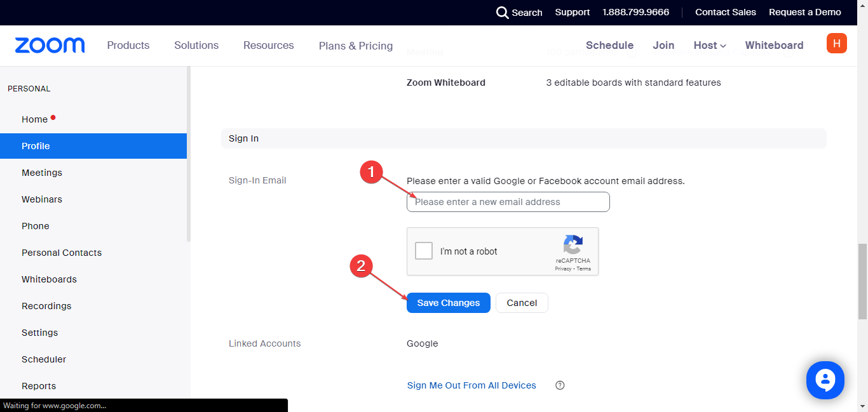Screen dimensions: 868x412
Task: Click the Zoom logo
Action: tap(50, 45)
